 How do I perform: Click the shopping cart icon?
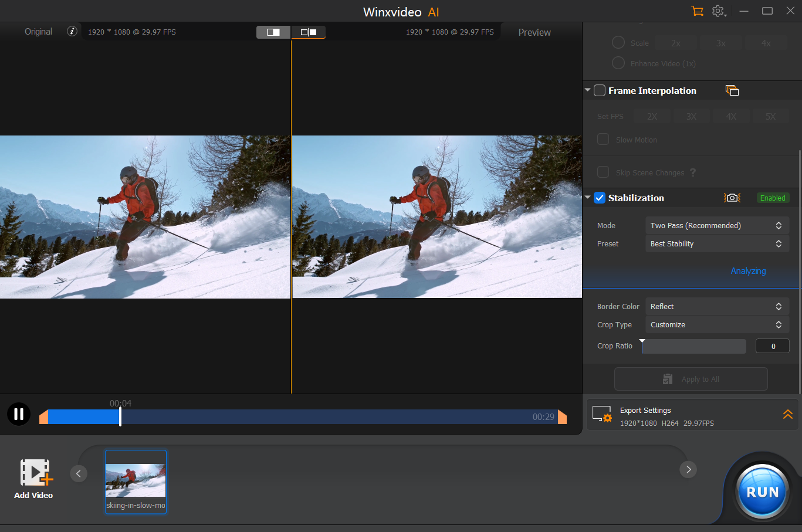697,11
